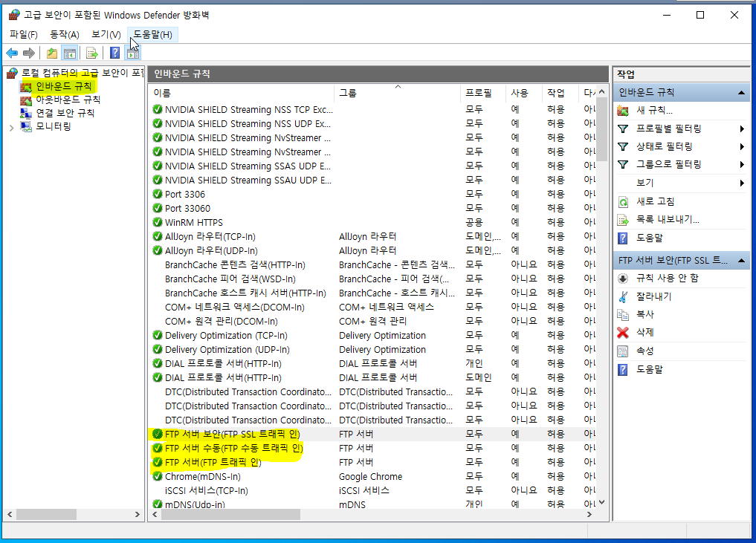Screen dimensions: 756x543
Task: Select the FTP 서버 보안(FTP SSL 트래픽 인) rule
Action: 372,434
